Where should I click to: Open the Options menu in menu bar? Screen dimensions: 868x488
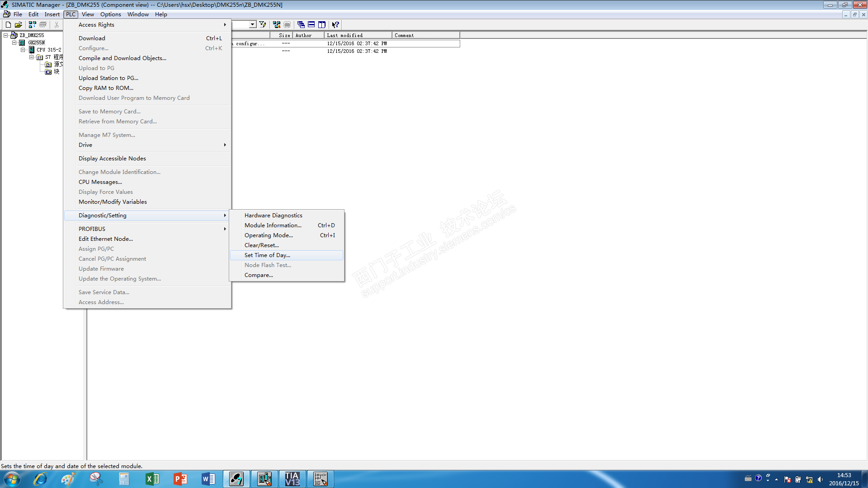pyautogui.click(x=110, y=14)
